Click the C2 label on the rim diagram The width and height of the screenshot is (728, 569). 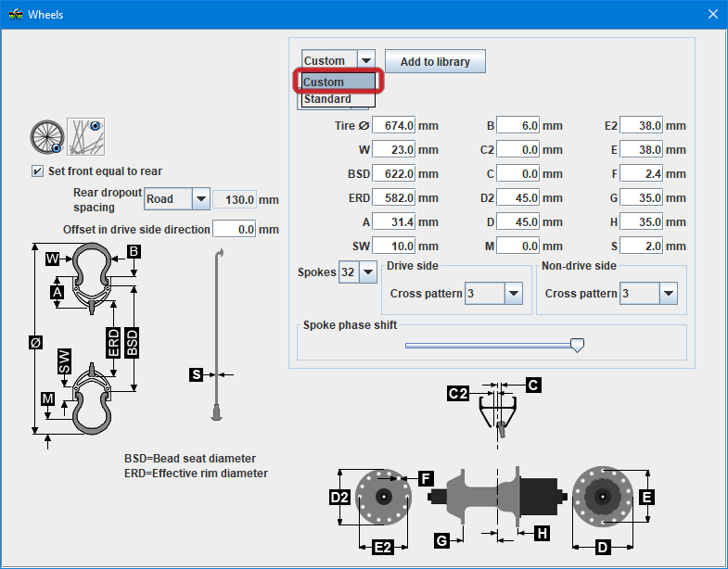click(458, 394)
